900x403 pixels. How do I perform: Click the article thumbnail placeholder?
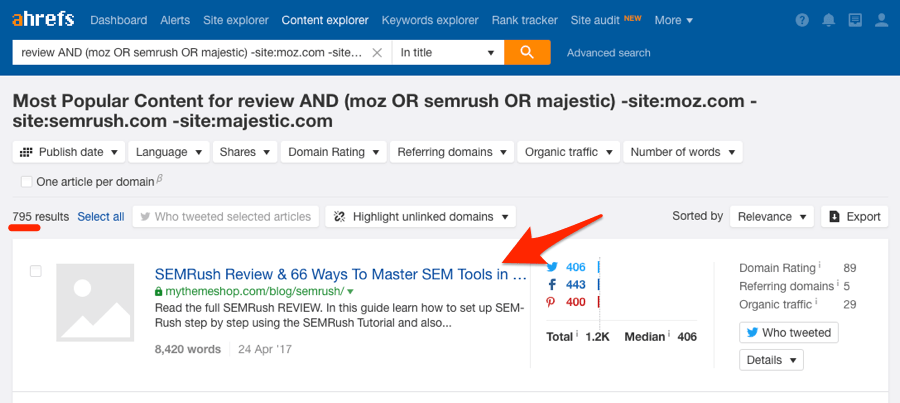click(x=95, y=303)
